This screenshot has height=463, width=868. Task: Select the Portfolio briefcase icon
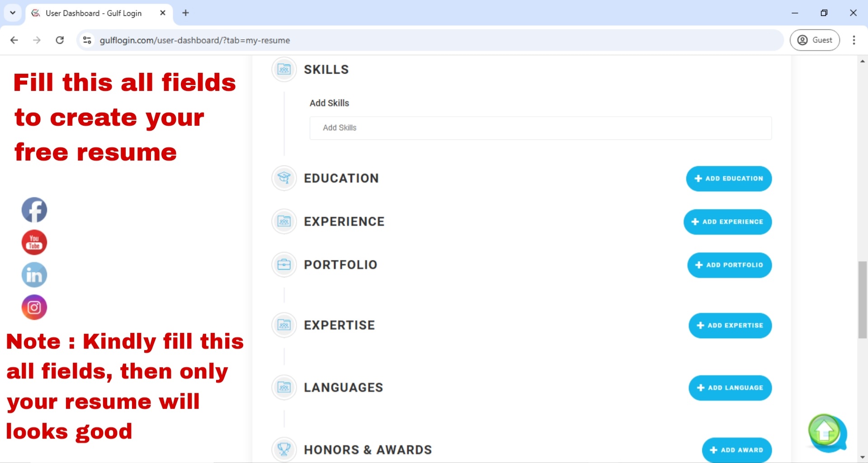[x=283, y=265]
